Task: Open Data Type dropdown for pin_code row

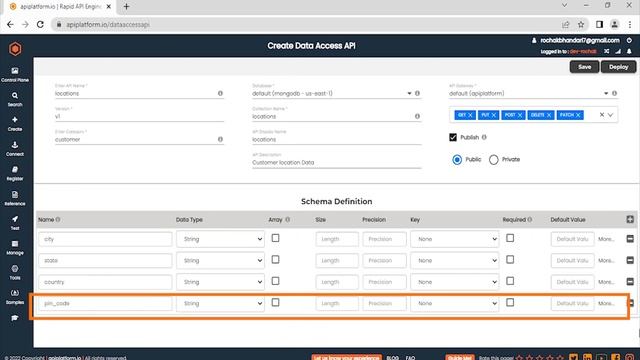Action: [220, 303]
